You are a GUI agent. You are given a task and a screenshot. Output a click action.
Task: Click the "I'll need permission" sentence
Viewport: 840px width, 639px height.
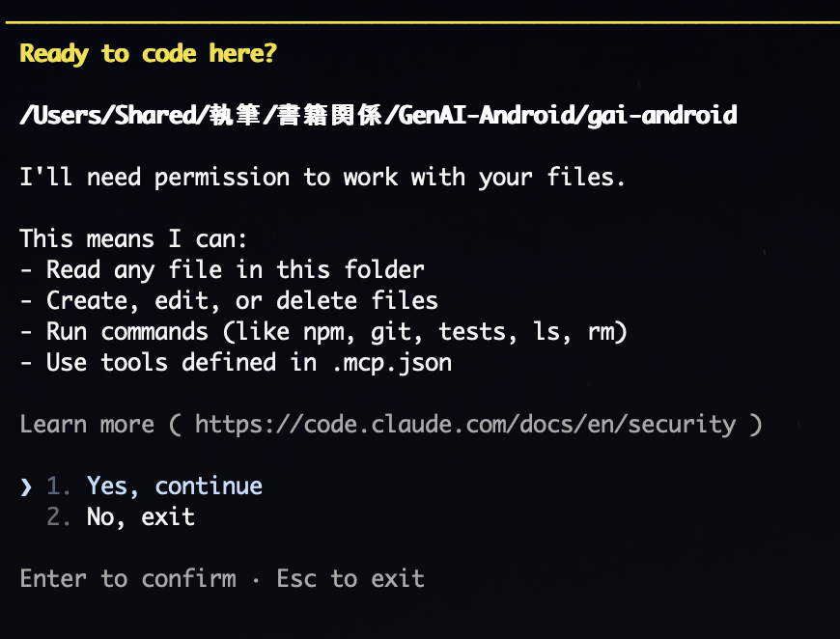(x=322, y=178)
